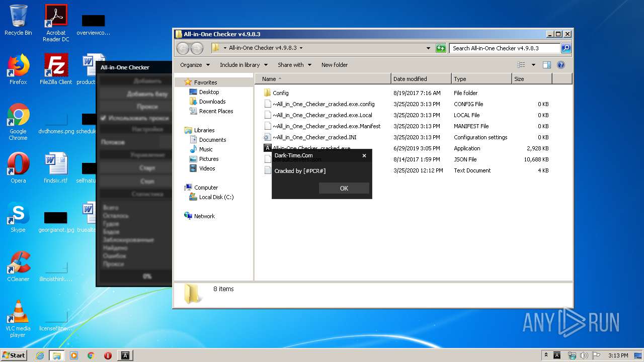Click the Старт button in All-in-One Checker
The image size is (644, 362).
pos(147,168)
